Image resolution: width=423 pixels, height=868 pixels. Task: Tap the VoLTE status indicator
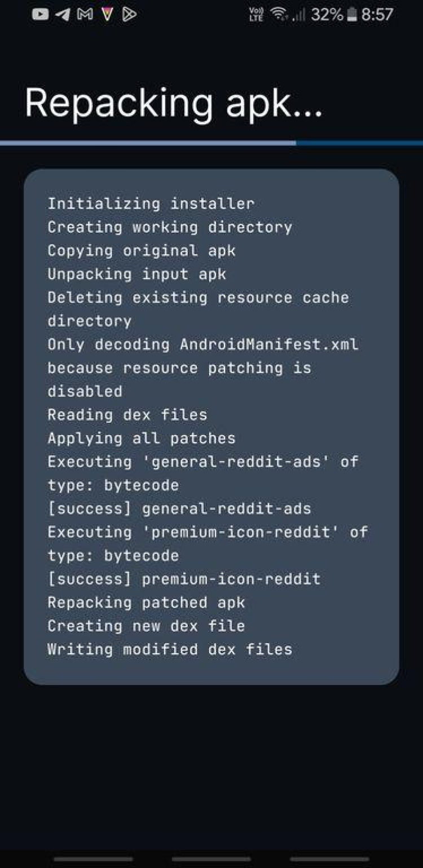[x=256, y=15]
